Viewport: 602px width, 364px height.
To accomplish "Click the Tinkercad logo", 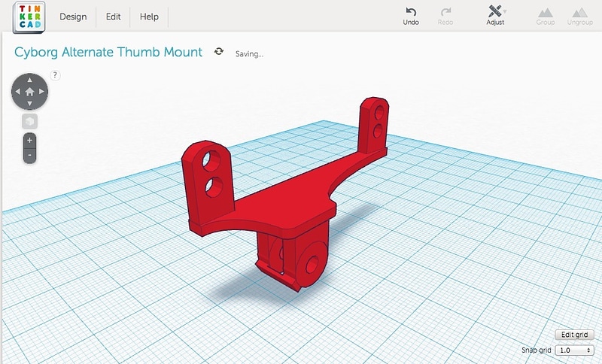I will (29, 17).
